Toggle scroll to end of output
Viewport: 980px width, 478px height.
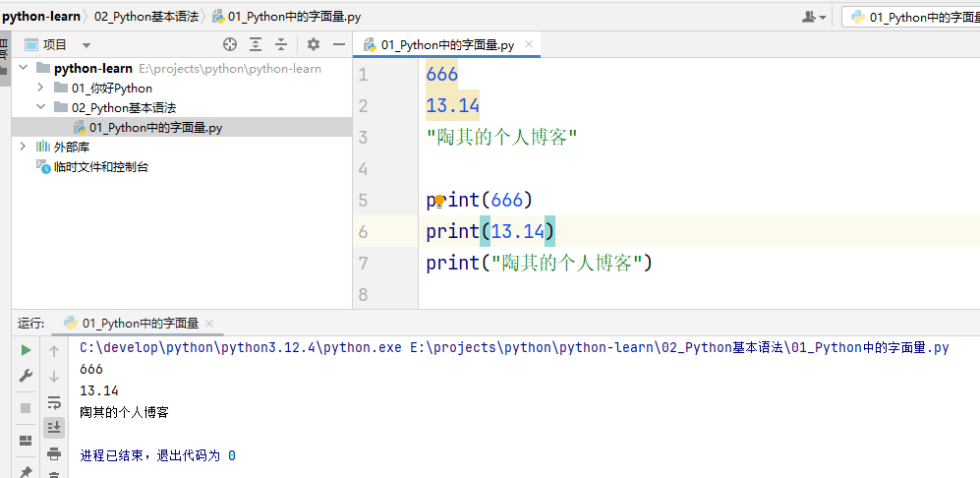point(54,427)
